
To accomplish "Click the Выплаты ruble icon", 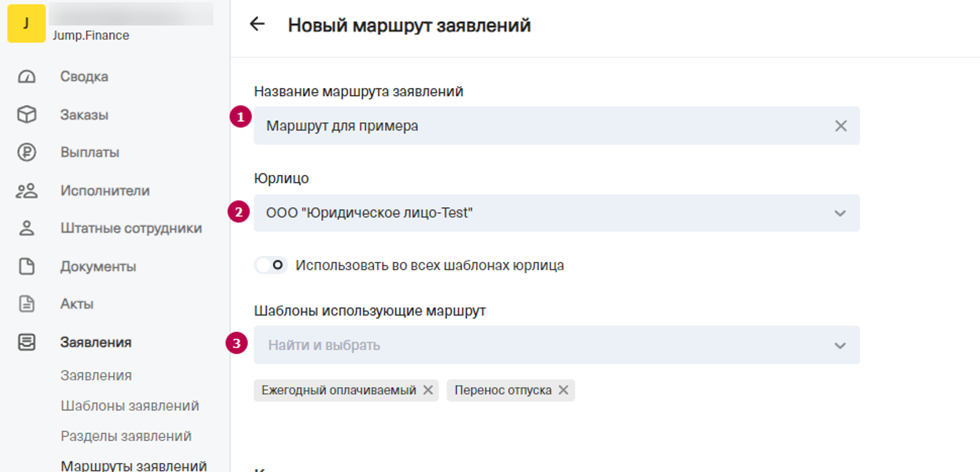I will 27,152.
